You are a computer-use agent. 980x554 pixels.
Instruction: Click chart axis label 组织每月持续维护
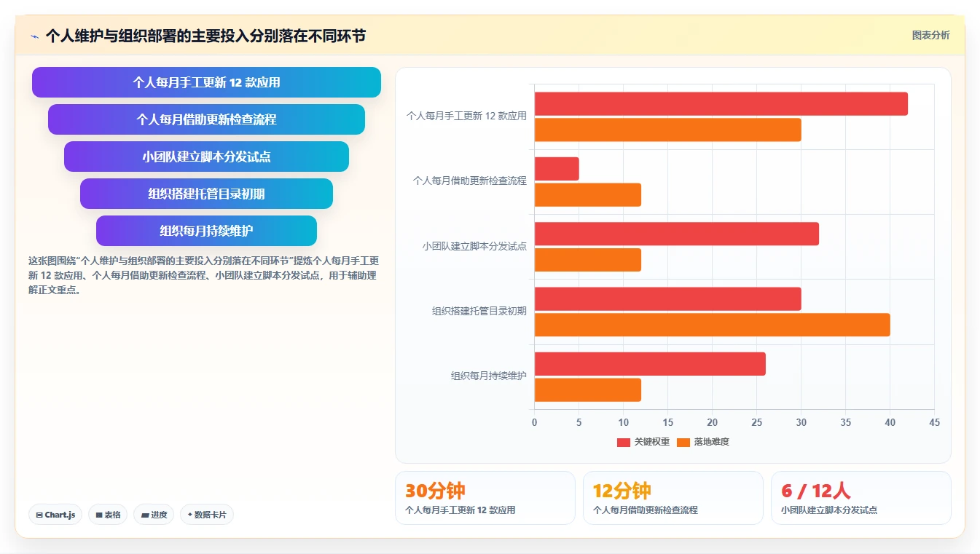point(489,376)
